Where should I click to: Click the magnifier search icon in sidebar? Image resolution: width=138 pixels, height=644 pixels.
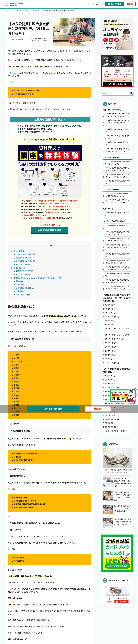131,93
